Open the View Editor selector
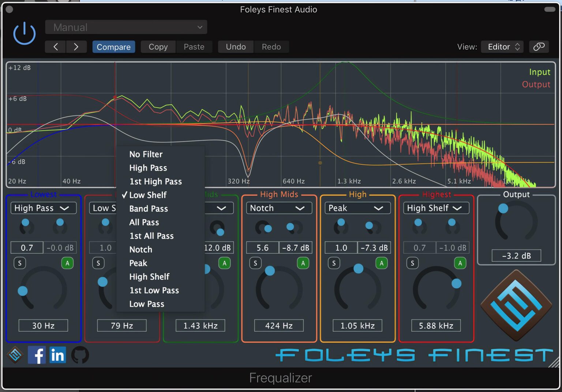 [502, 46]
